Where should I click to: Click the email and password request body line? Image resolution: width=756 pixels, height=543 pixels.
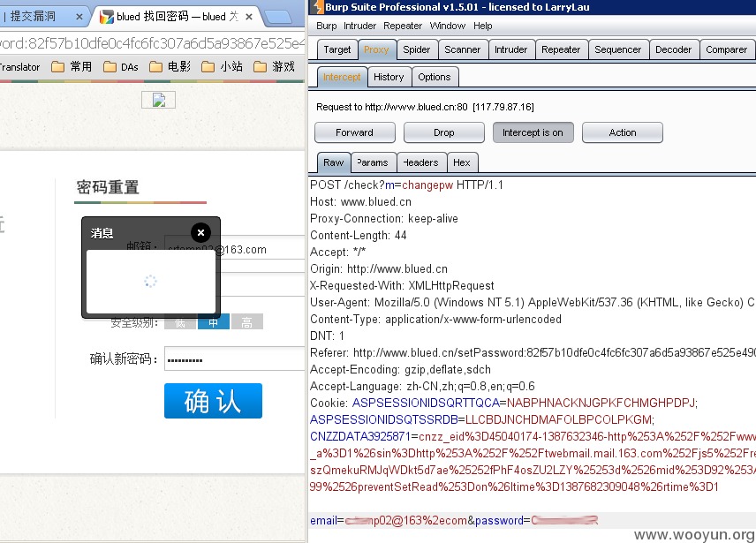pyautogui.click(x=454, y=521)
